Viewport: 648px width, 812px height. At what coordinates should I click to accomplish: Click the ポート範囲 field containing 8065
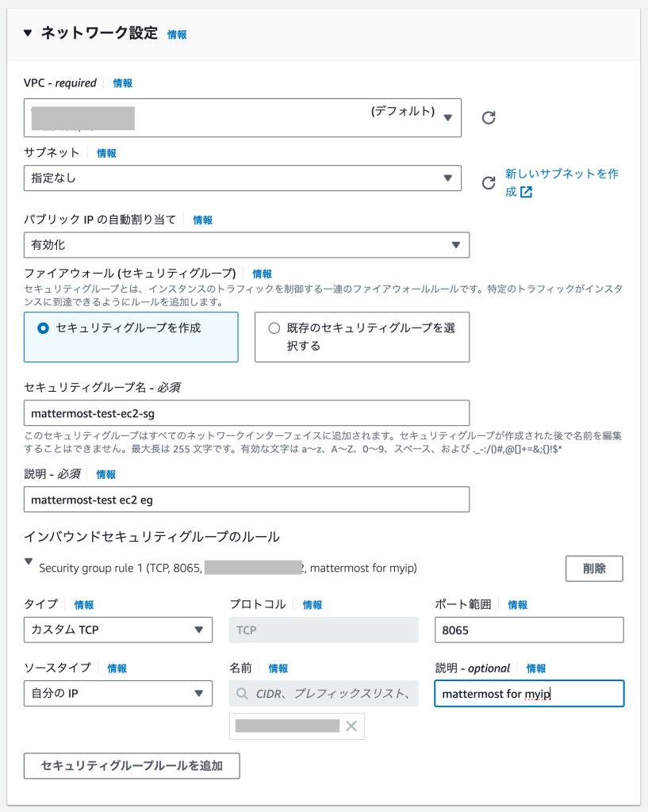tap(529, 630)
